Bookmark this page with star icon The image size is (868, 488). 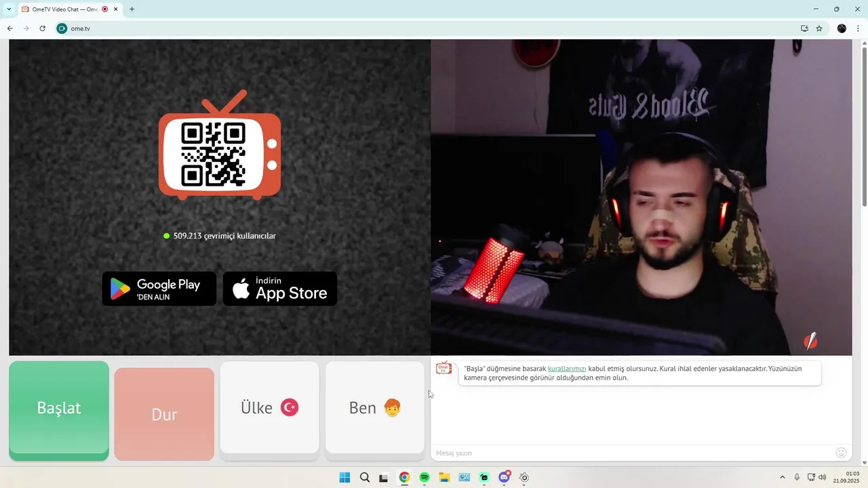(x=819, y=28)
